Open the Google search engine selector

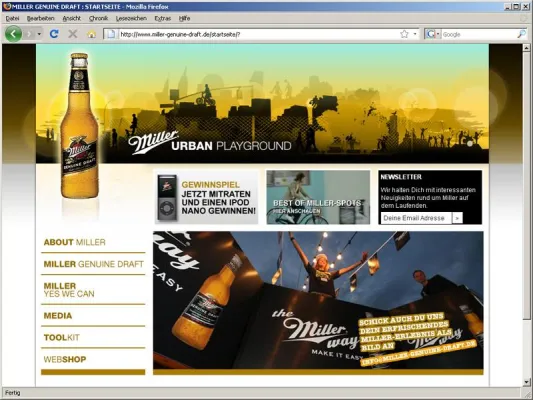[433, 34]
